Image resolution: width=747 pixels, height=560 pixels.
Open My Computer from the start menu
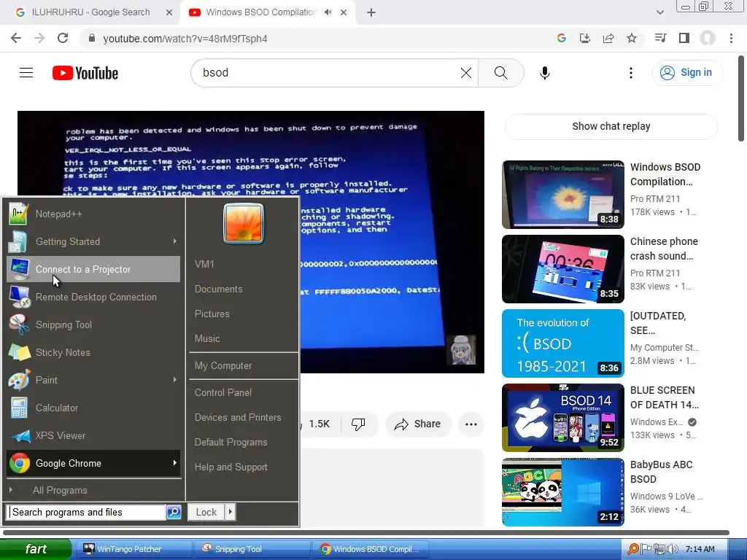click(x=223, y=366)
